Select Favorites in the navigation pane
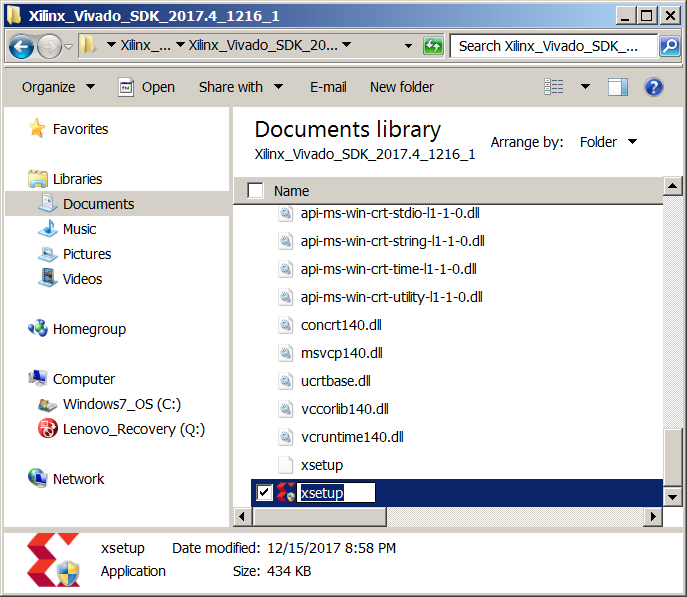The image size is (687, 597). coord(80,129)
